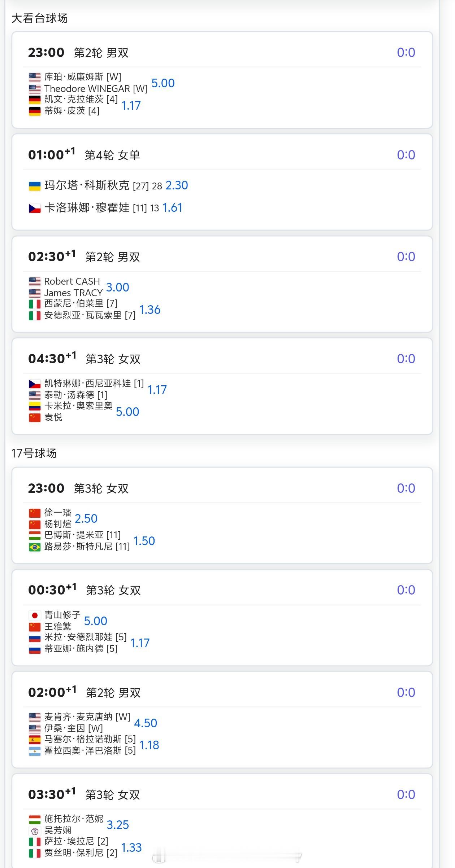Image resolution: width=455 pixels, height=868 pixels.
Task: Open player 袁悦's name
Action: click(53, 417)
